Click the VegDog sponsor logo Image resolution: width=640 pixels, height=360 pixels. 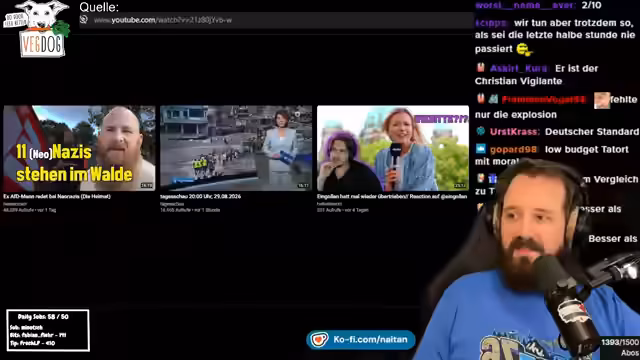37,29
